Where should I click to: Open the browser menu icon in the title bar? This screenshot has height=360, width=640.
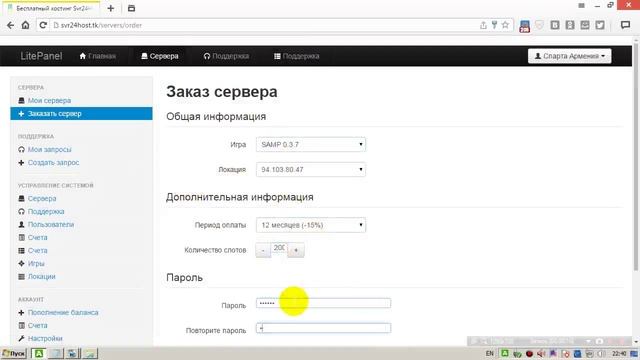coord(581,5)
